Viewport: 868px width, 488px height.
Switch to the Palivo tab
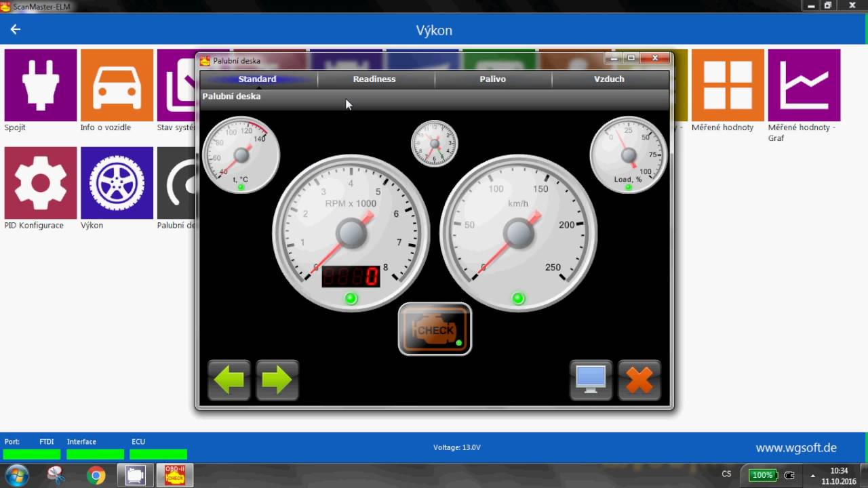[x=493, y=79]
